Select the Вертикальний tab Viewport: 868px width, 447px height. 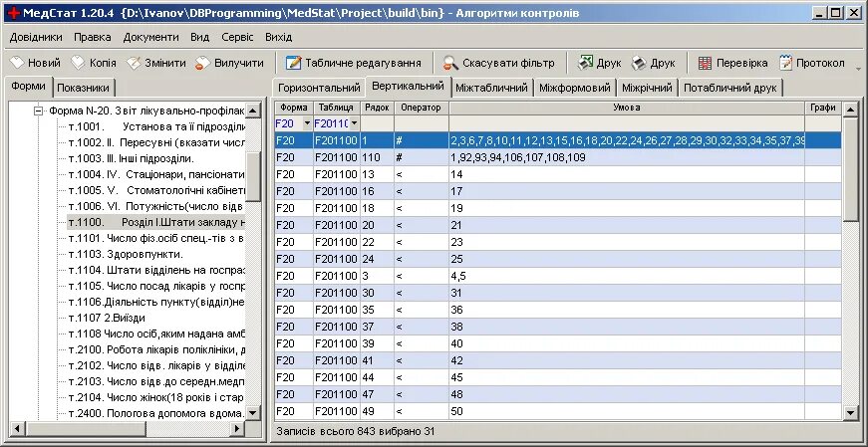(x=408, y=87)
